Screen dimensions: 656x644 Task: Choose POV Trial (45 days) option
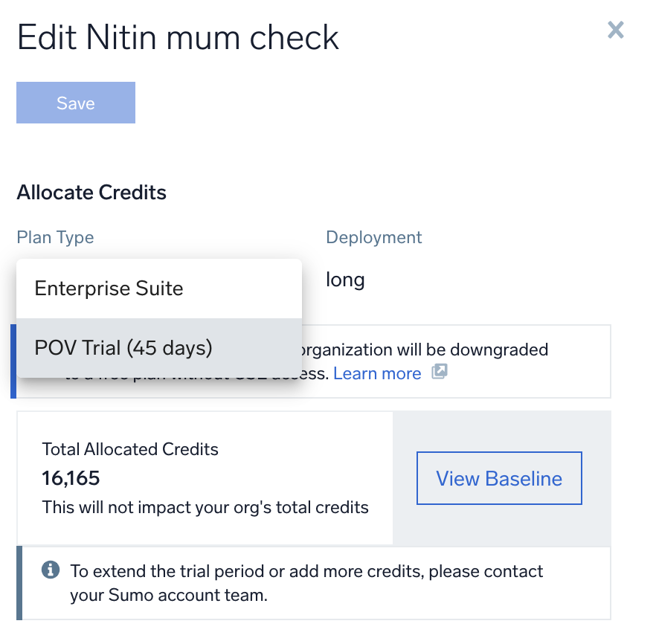(x=123, y=347)
